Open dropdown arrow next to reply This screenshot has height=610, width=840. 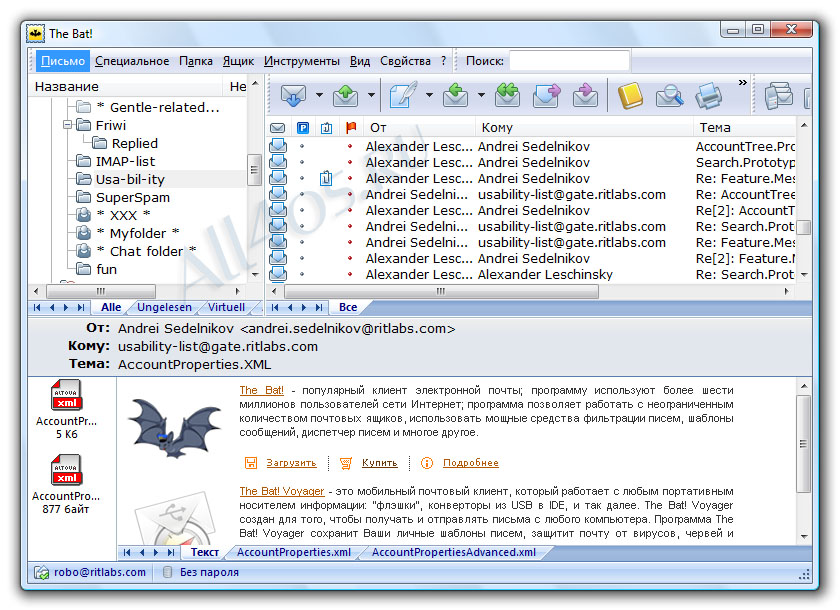click(481, 95)
